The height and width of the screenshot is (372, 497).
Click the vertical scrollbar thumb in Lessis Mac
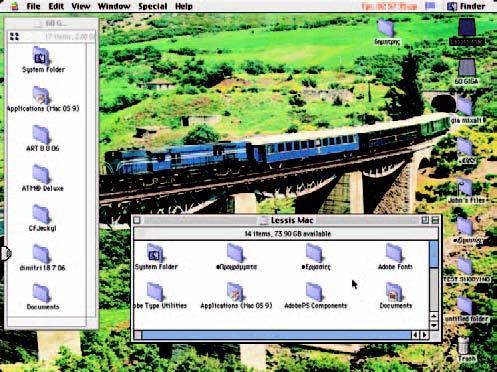click(434, 255)
